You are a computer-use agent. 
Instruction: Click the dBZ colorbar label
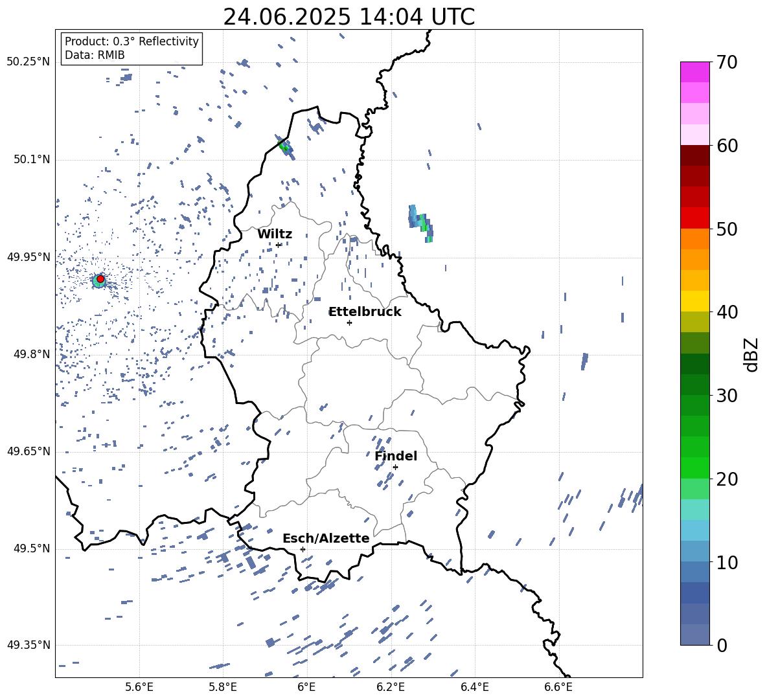[752, 354]
